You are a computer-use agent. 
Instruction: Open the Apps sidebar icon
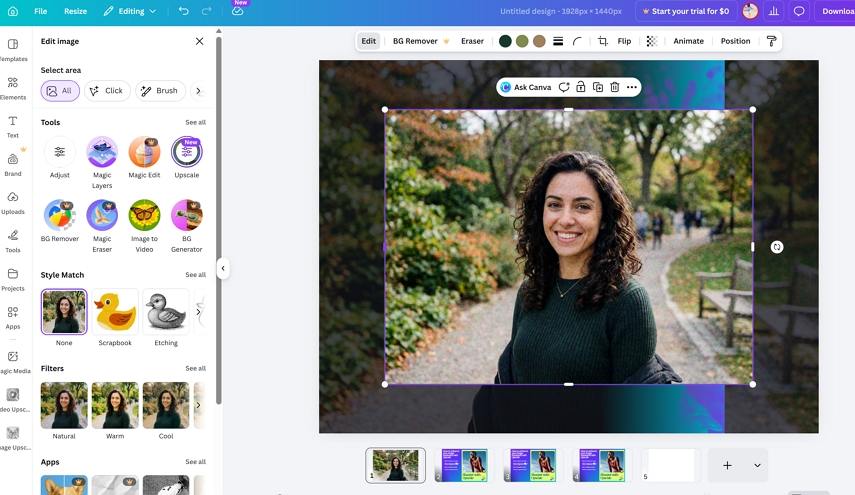13,317
